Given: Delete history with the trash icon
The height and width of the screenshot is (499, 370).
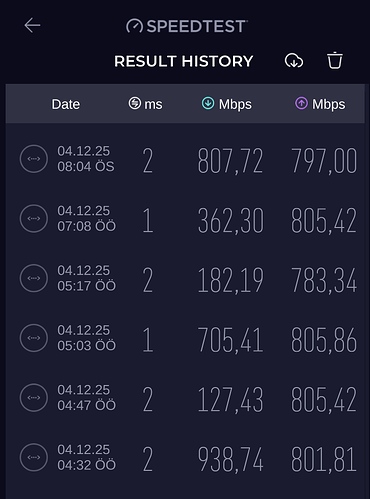Looking at the screenshot, I should click(x=335, y=61).
